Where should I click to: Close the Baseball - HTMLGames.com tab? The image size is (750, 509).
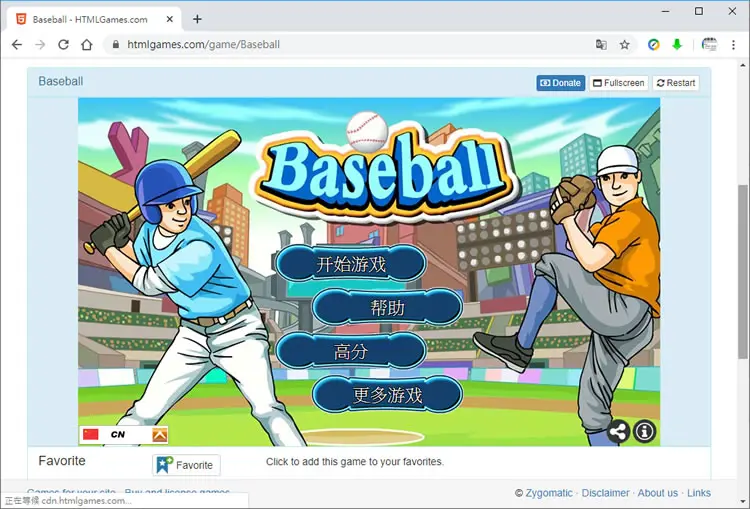(170, 19)
